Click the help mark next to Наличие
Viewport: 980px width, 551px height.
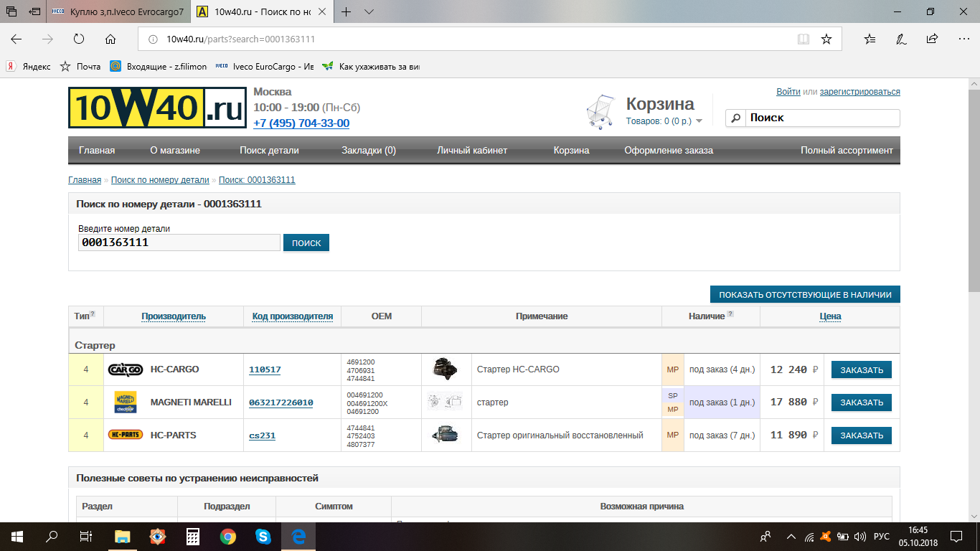click(730, 314)
